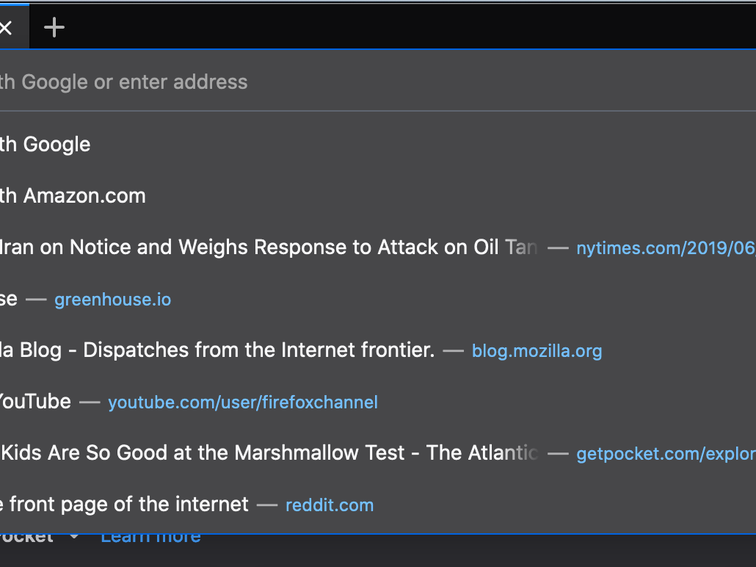Select the front page of the internet suggestion
Viewport: 756px width, 567px height.
pos(124,505)
